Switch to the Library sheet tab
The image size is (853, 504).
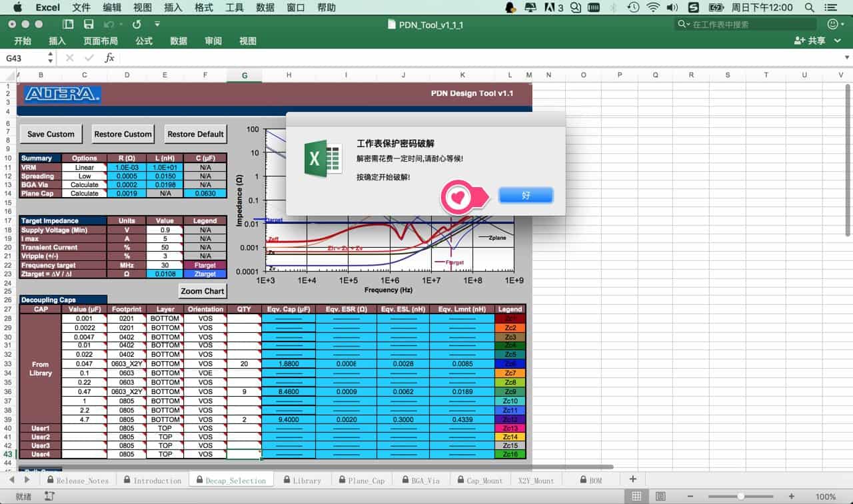click(x=307, y=480)
